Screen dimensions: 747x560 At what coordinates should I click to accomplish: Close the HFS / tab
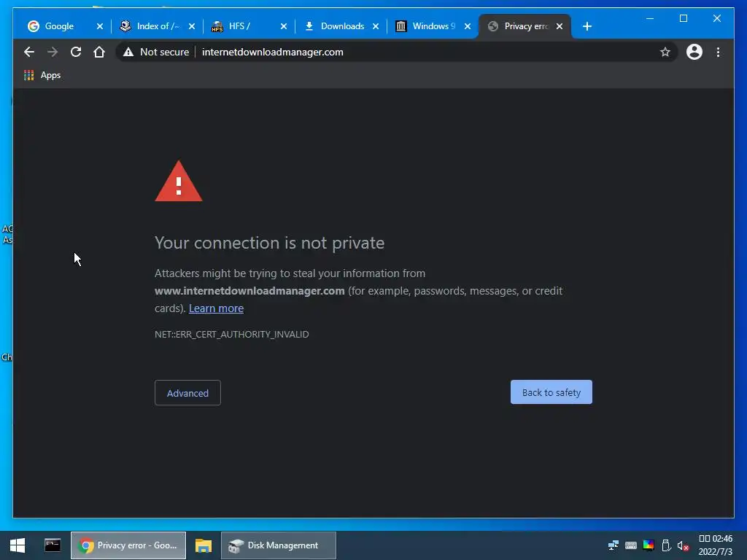(284, 26)
